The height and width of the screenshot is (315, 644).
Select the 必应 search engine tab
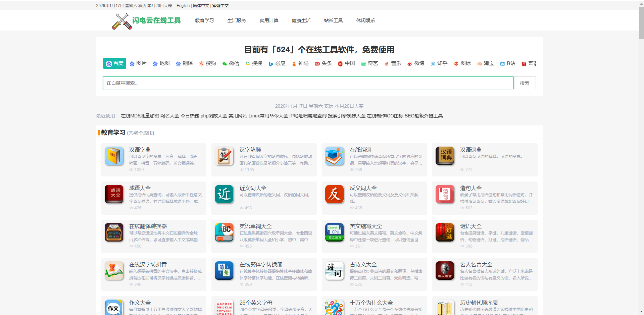point(277,63)
